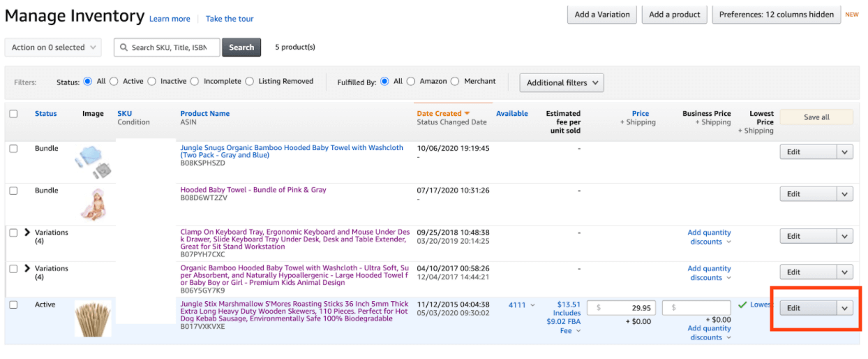
Task: Open the Additional filters dropdown
Action: [561, 82]
